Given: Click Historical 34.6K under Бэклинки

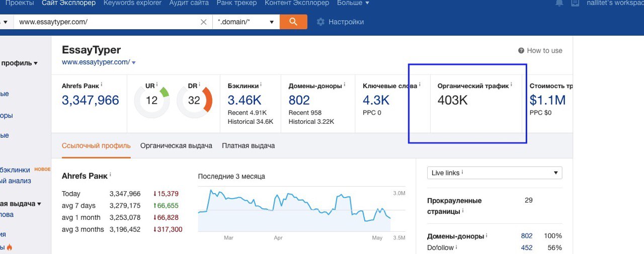Looking at the screenshot, I should [251, 122].
